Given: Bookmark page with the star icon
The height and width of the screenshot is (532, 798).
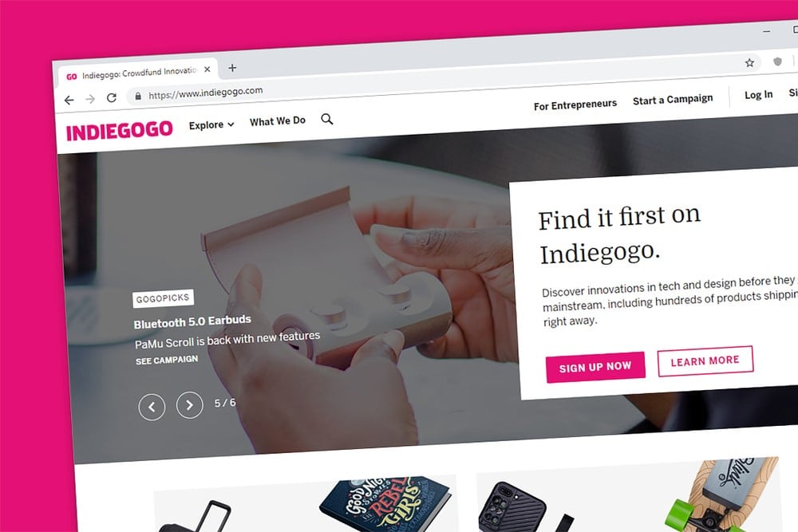Looking at the screenshot, I should (749, 62).
